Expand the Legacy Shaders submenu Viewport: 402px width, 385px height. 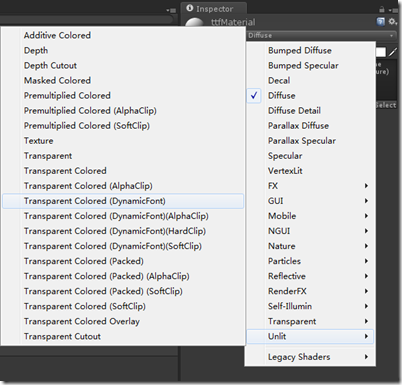[310, 357]
